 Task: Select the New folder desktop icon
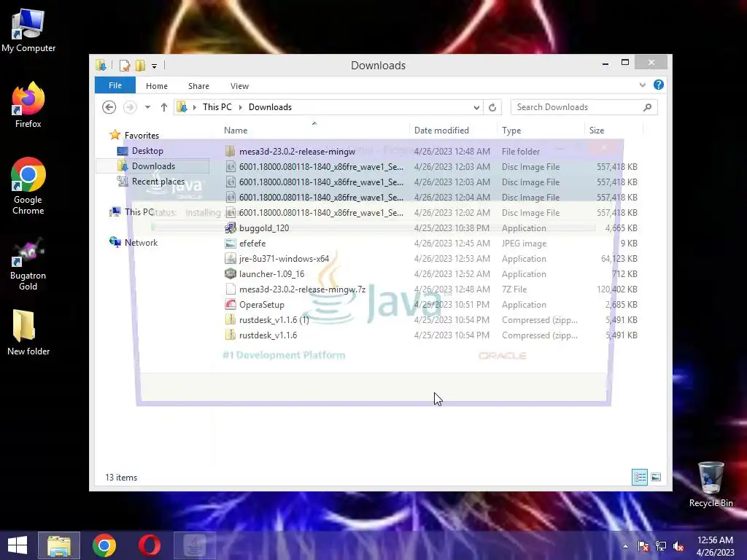(28, 332)
